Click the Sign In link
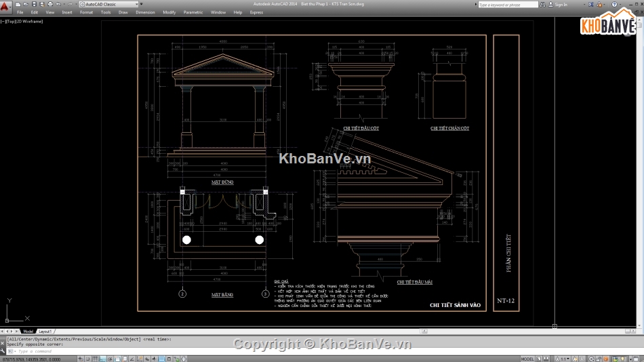Screen dimensions: 644x362 [x=561, y=5]
